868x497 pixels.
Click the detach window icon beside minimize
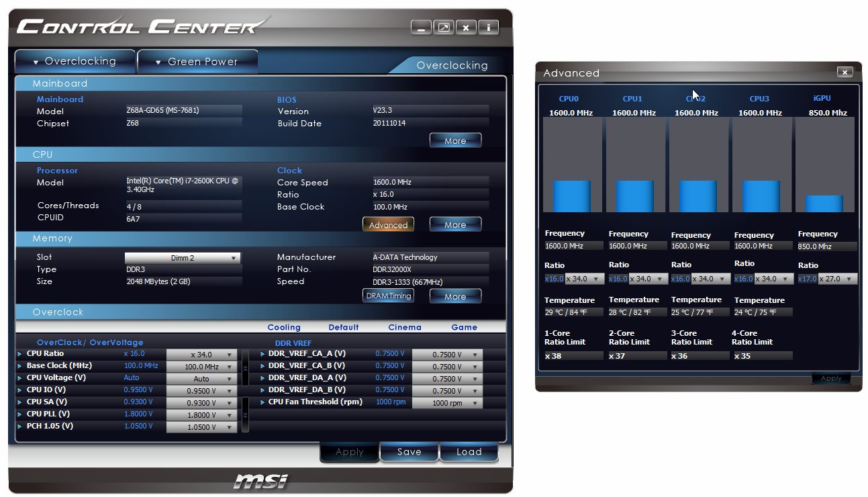pos(444,28)
